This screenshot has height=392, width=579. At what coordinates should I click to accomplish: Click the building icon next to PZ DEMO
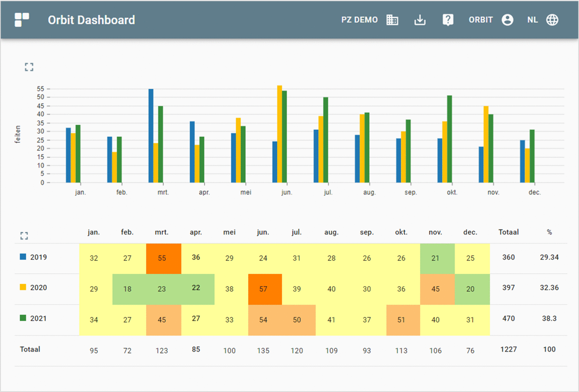pos(392,20)
